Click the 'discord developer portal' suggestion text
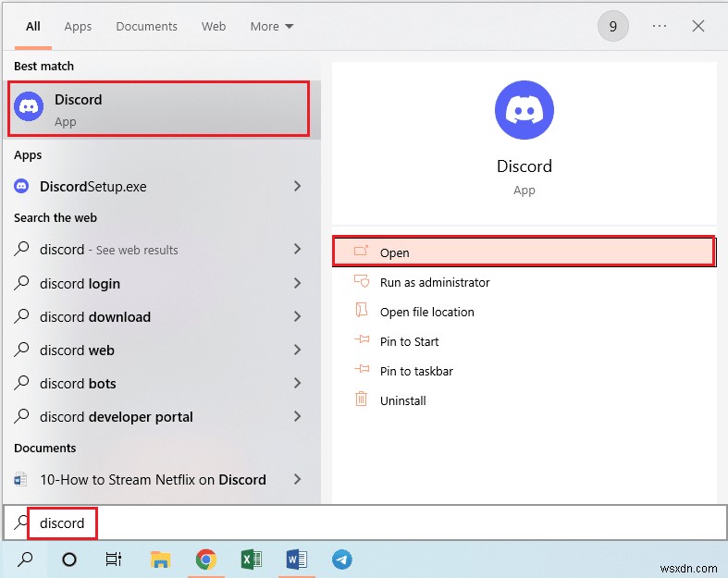Image resolution: width=728 pixels, height=578 pixels. point(116,417)
